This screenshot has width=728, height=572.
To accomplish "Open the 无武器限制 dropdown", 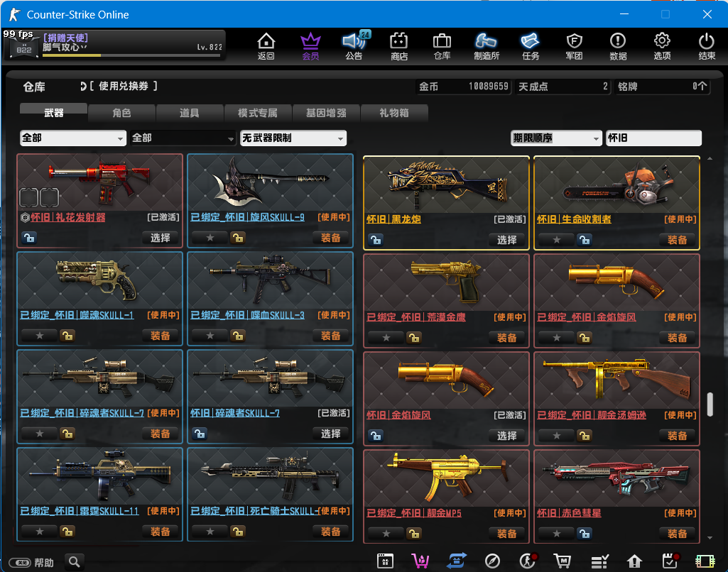I will click(x=293, y=138).
